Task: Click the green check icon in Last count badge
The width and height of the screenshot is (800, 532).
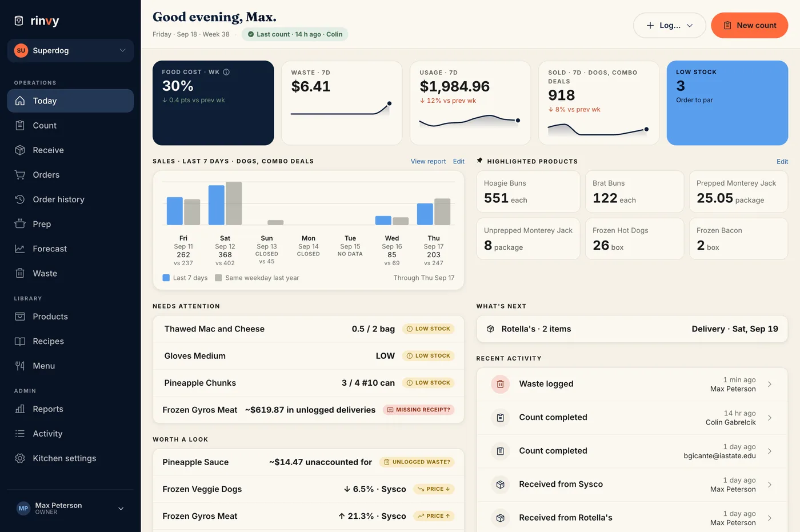Action: click(x=251, y=34)
